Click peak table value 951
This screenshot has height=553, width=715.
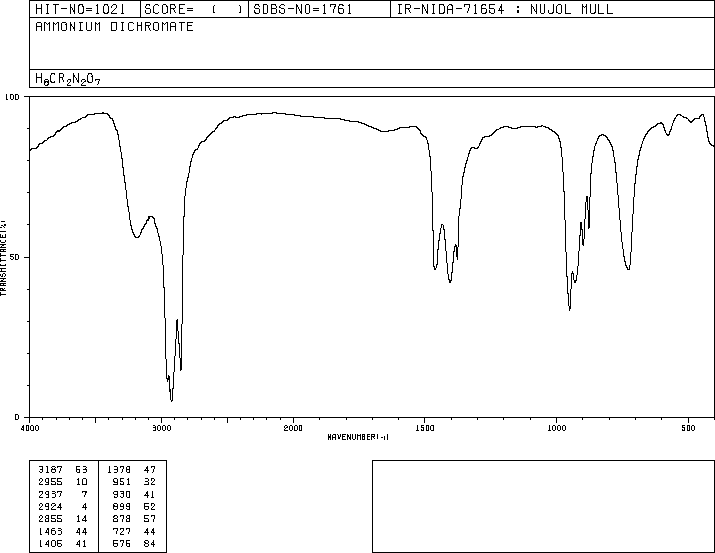coord(122,482)
